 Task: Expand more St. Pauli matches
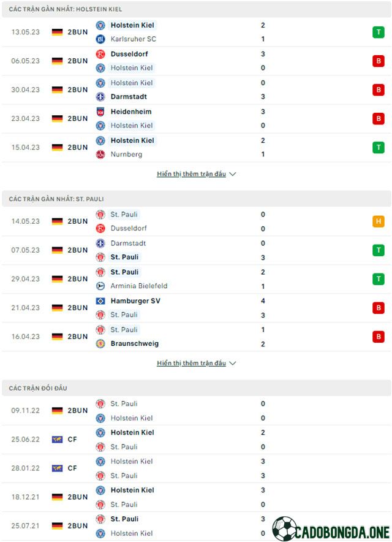(191, 363)
